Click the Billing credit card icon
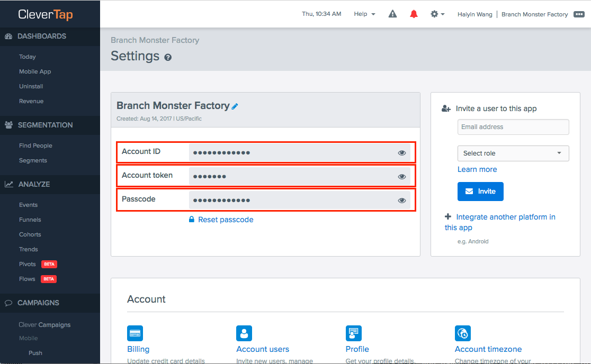This screenshot has width=591, height=364. point(135,333)
